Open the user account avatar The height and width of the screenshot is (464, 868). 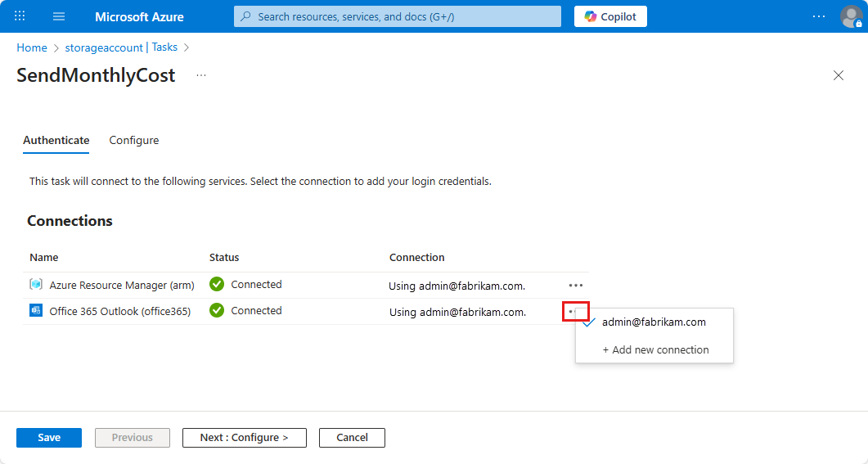pos(852,16)
